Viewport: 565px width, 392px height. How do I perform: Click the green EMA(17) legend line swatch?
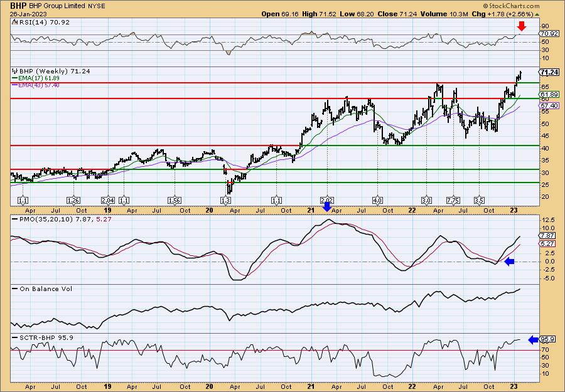point(14,78)
